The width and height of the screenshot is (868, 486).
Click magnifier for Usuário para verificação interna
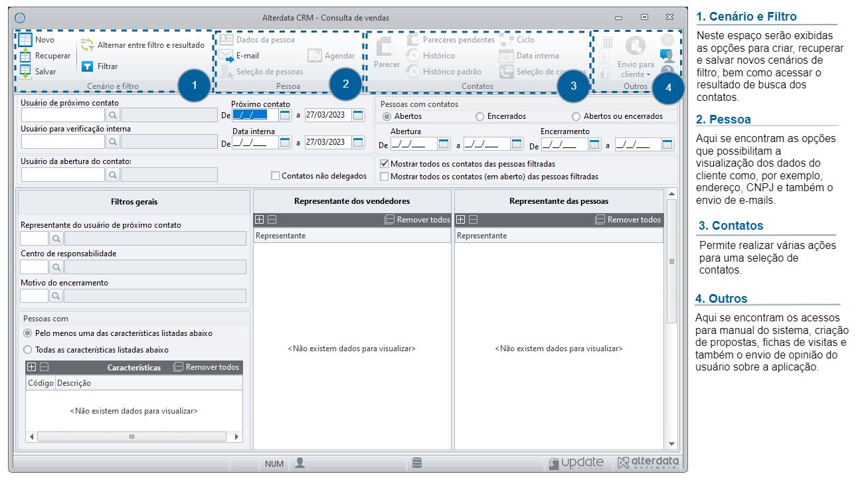click(113, 141)
